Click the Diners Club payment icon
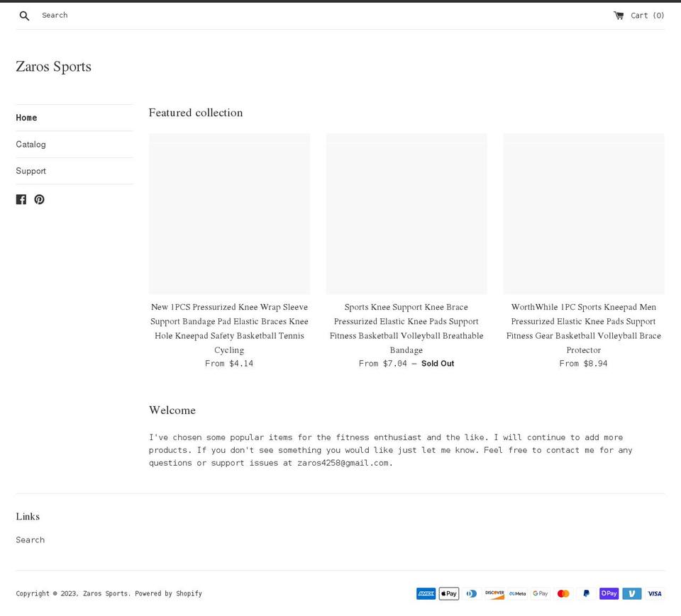This screenshot has height=616, width=681. point(472,593)
